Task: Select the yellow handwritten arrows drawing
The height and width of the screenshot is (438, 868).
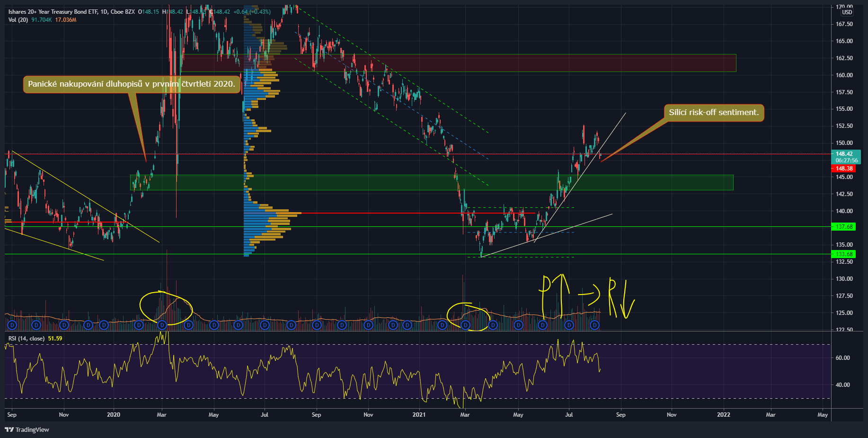Action: (x=587, y=297)
